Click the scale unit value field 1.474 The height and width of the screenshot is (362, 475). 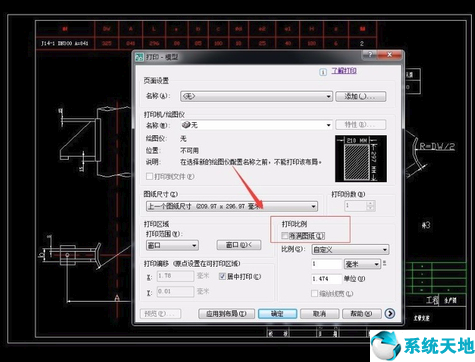click(x=326, y=279)
